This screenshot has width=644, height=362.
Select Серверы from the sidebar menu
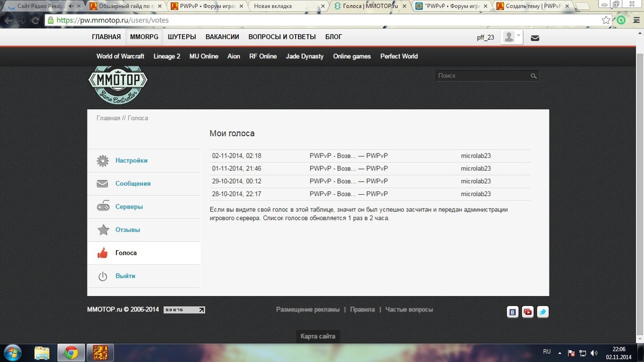point(129,206)
